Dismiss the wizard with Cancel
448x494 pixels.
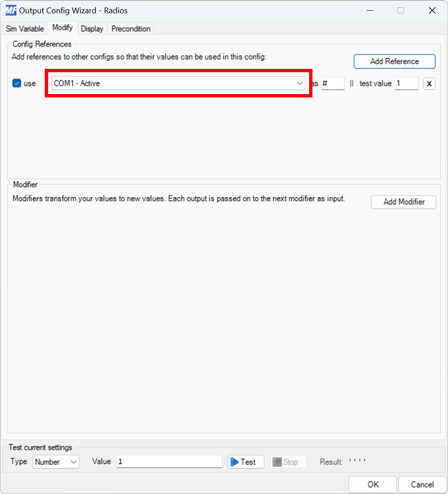tap(422, 484)
